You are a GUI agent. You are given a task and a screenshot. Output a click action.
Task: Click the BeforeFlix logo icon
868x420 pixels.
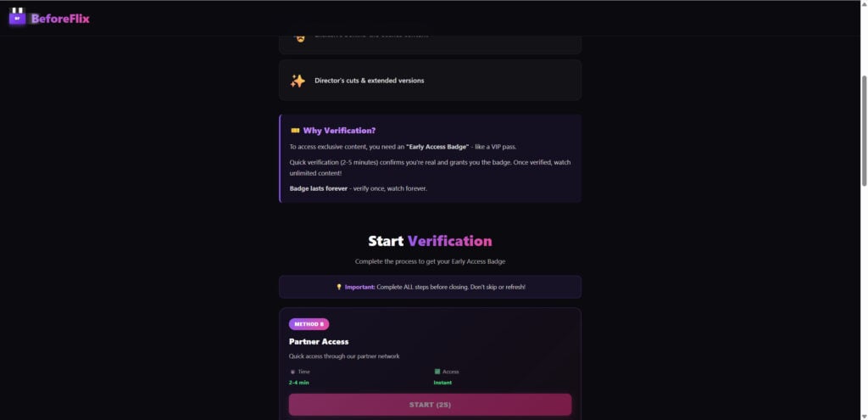(x=18, y=17)
